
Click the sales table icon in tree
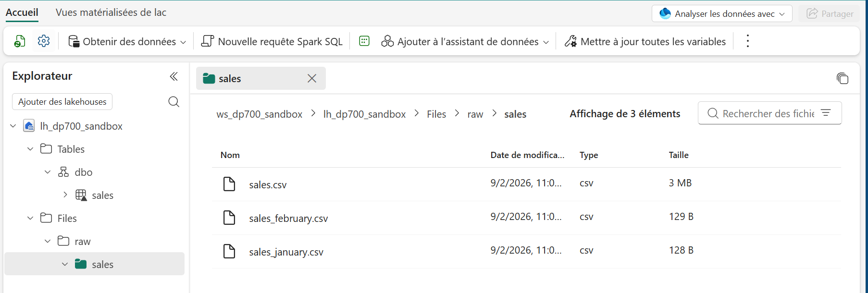(x=81, y=195)
